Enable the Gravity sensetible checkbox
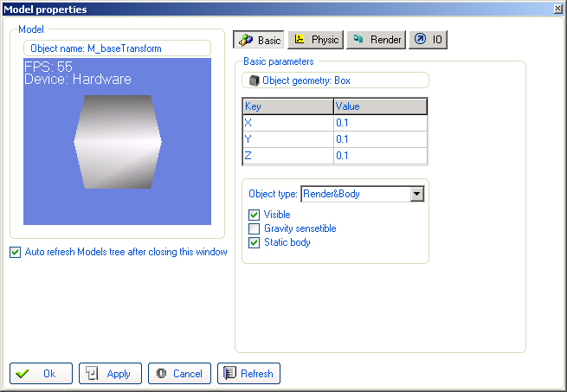This screenshot has width=567, height=392. 255,228
